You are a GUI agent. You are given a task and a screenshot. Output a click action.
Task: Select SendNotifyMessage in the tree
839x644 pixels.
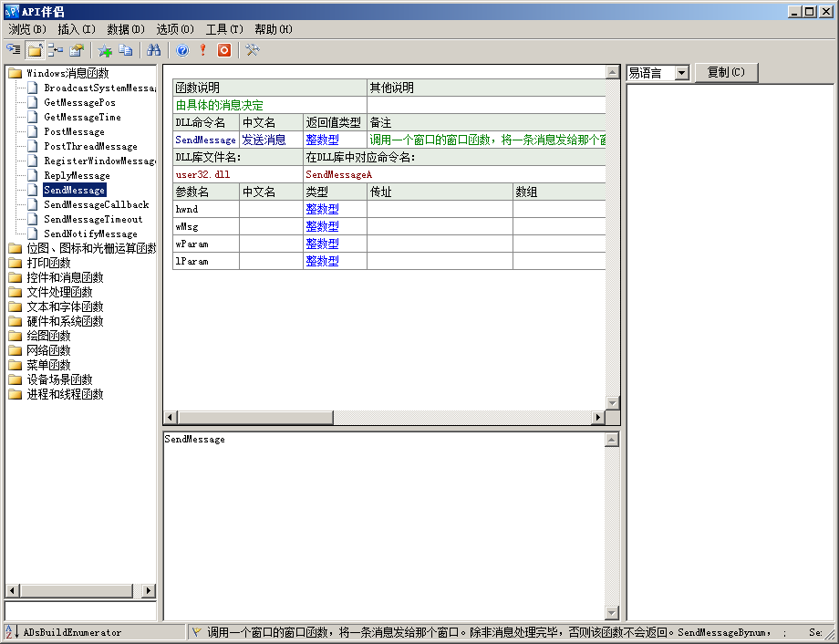coord(90,234)
